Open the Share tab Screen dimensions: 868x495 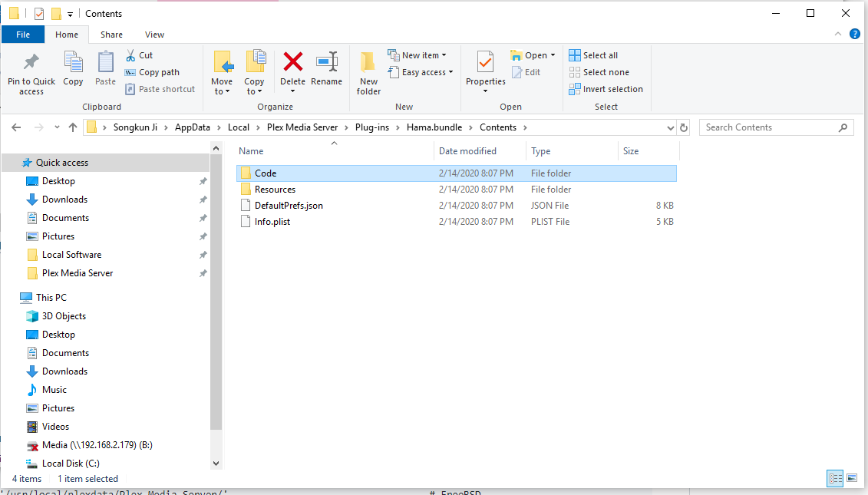111,35
